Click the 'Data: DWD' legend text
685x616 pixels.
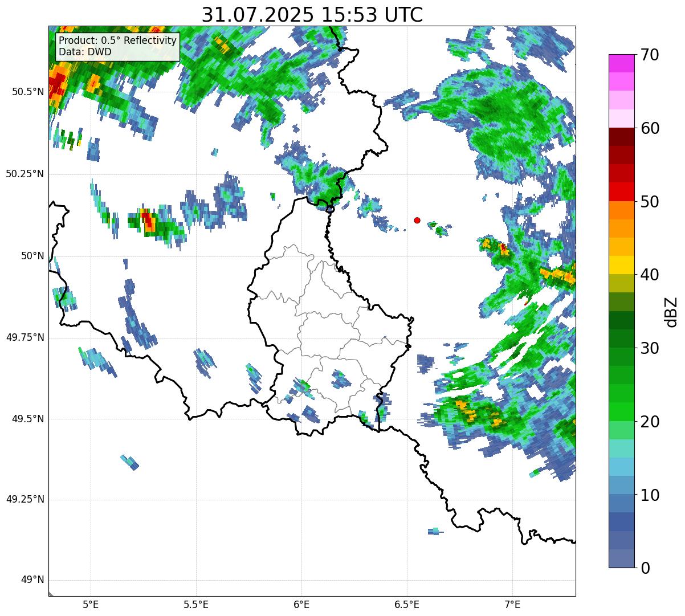click(x=85, y=52)
